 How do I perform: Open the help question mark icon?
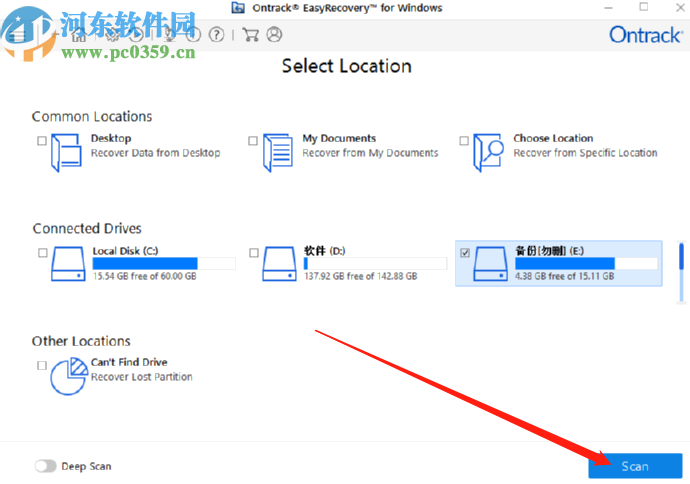click(x=216, y=34)
